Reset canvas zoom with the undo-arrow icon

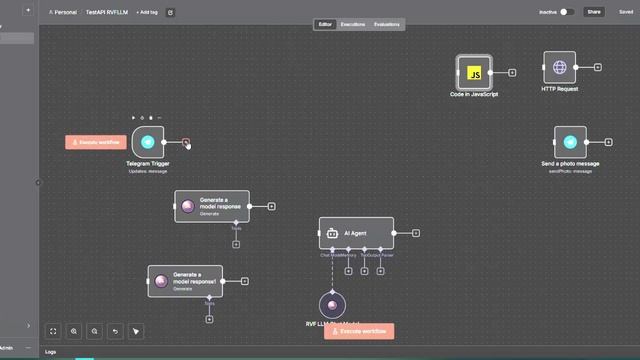(115, 331)
